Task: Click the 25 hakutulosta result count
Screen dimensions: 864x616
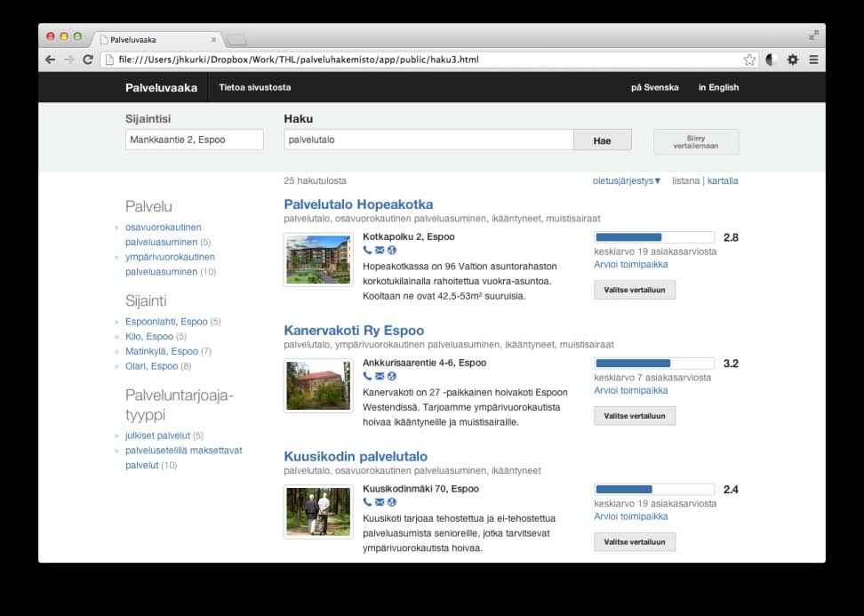Action: point(316,180)
